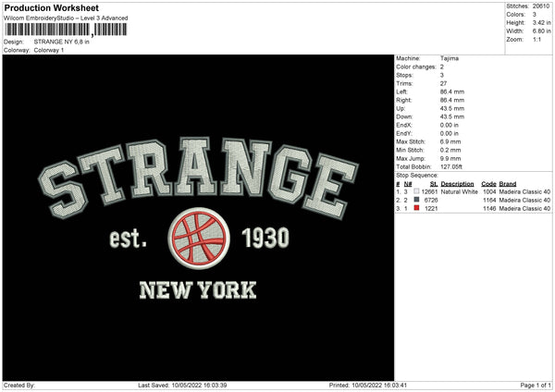Click the '1930' numerals in the design
This screenshot has height=392, width=555.
click(265, 239)
